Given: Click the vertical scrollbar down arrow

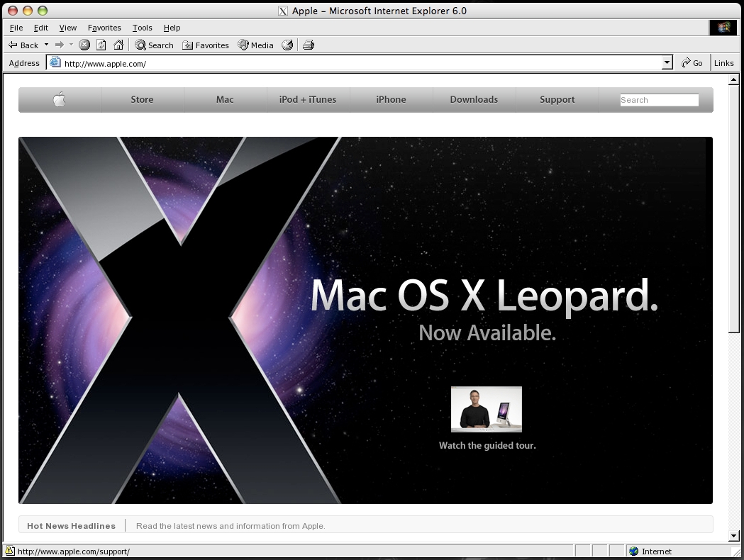Looking at the screenshot, I should 733,537.
